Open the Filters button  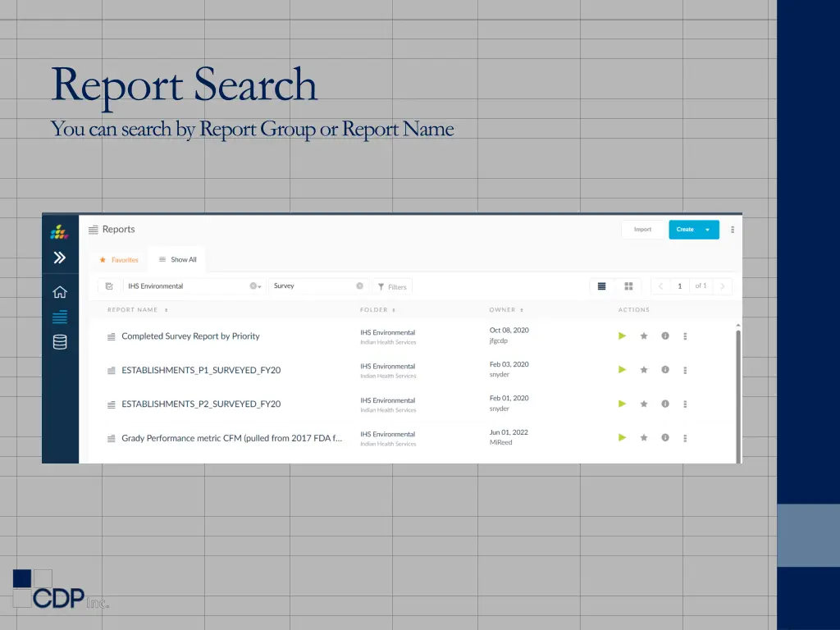(393, 286)
